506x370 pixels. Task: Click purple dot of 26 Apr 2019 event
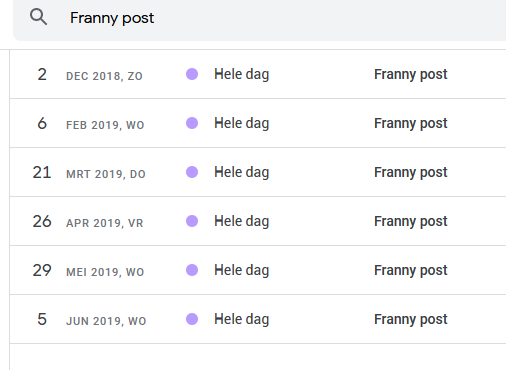[x=192, y=221]
